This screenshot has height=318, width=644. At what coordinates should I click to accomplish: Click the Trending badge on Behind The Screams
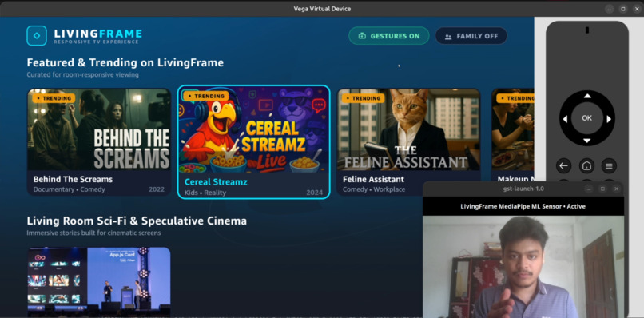click(54, 98)
